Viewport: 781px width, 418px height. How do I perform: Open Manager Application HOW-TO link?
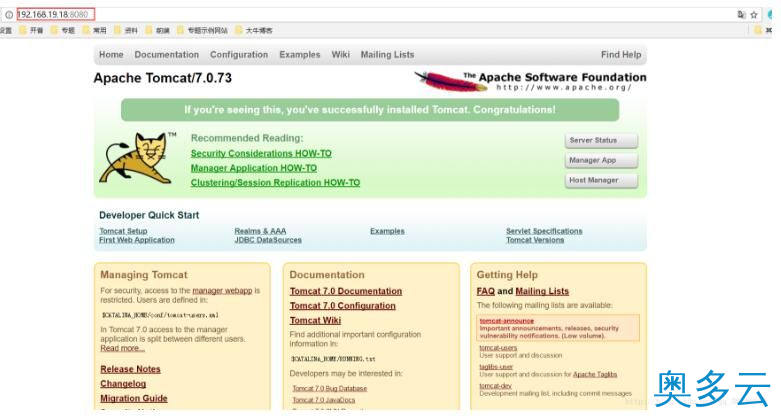tap(254, 168)
